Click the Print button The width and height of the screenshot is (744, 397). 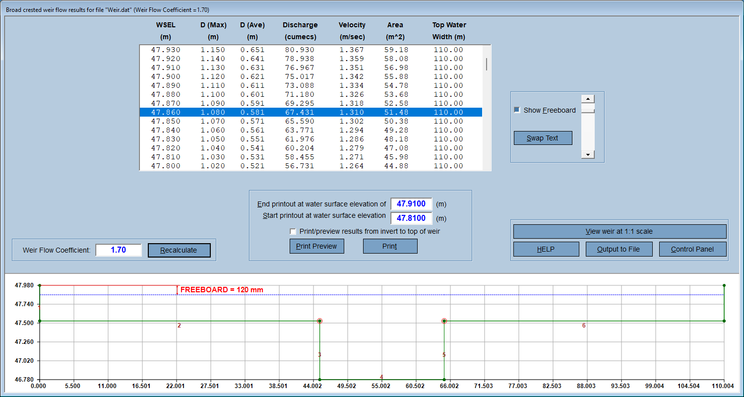click(390, 246)
